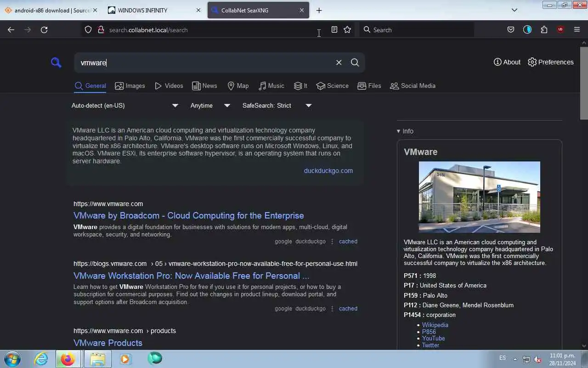Image resolution: width=588 pixels, height=368 pixels.
Task: Open VMware Products result
Action: pos(108,343)
